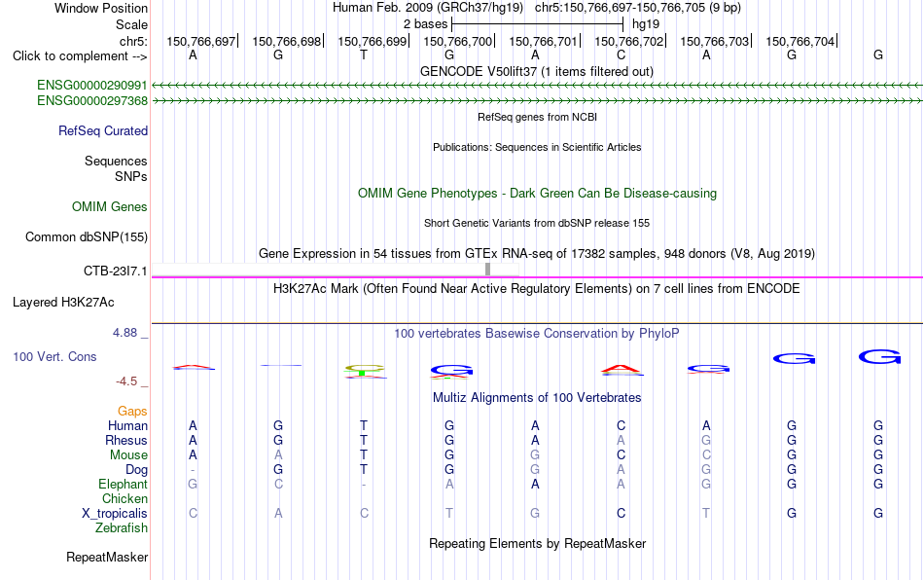
Task: Click the gray GTEx expression bar
Action: tap(488, 270)
